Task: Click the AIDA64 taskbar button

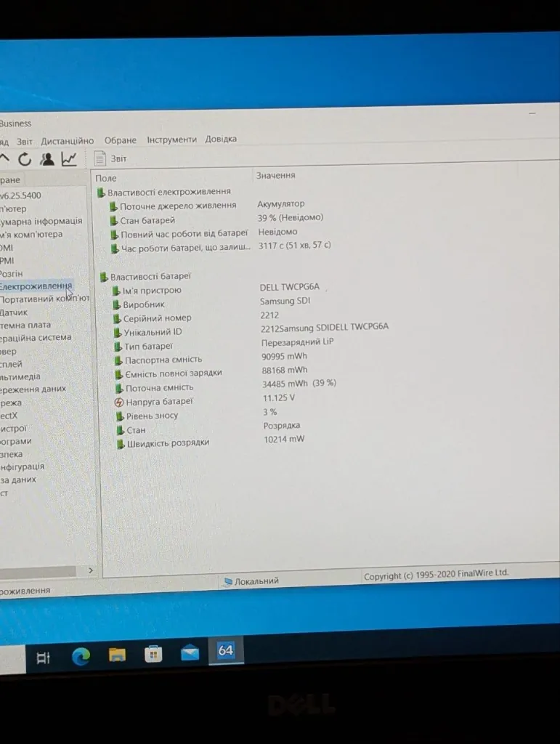Action: pos(226,650)
